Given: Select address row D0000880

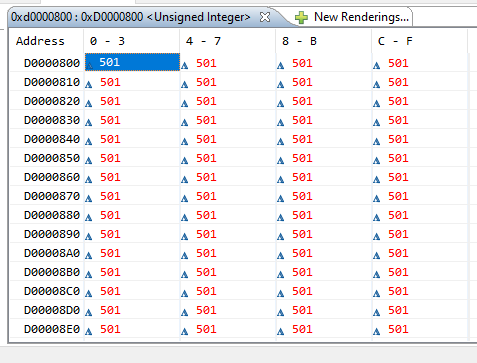Looking at the screenshot, I should [52, 215].
